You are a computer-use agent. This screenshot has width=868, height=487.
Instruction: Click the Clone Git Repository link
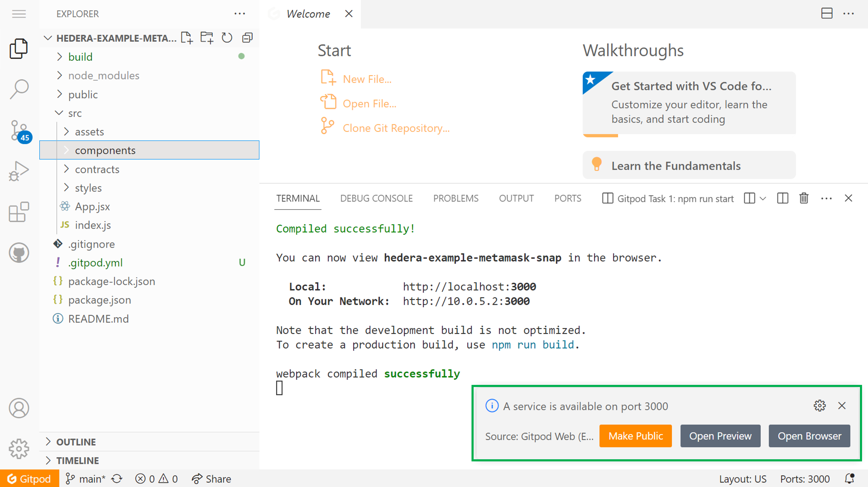tap(396, 128)
